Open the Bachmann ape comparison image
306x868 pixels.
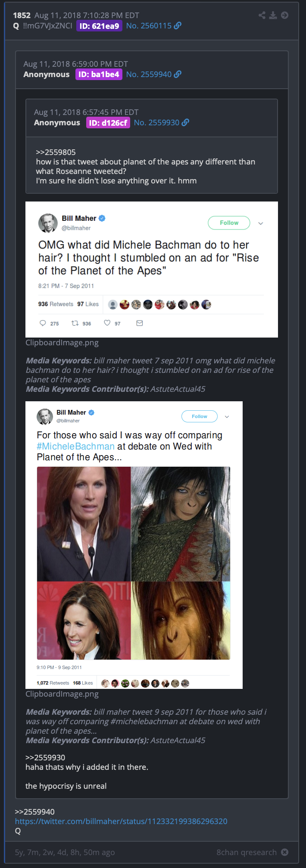pyautogui.click(x=134, y=563)
